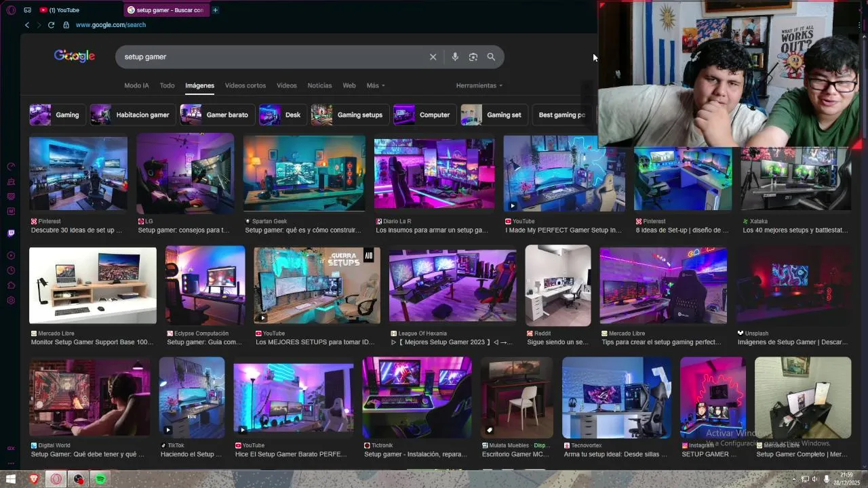Screen dimensions: 868x488
Task: Open extensions via the sidebar cube icon
Action: pos(11,285)
